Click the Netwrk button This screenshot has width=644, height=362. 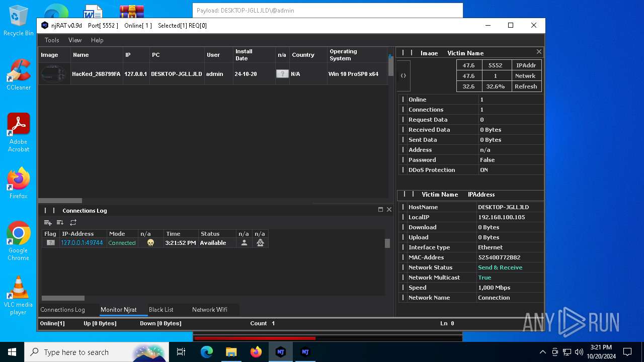[x=526, y=76]
